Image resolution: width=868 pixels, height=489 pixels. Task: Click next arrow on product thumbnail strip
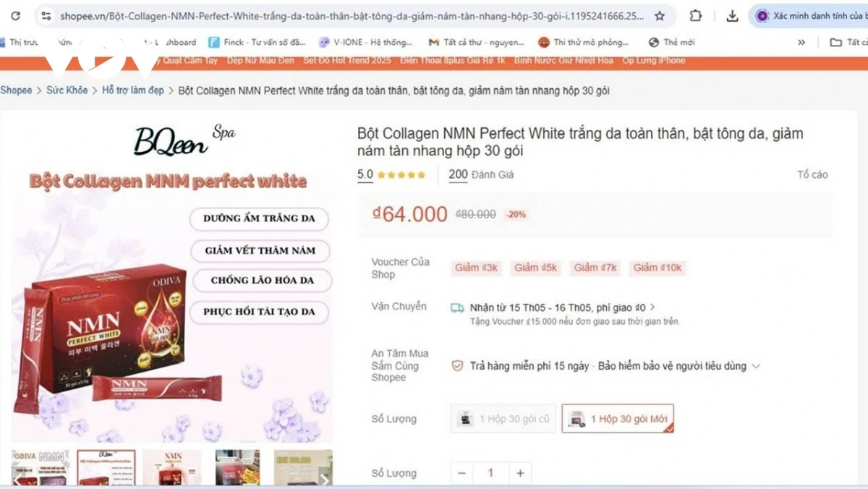[x=325, y=479]
